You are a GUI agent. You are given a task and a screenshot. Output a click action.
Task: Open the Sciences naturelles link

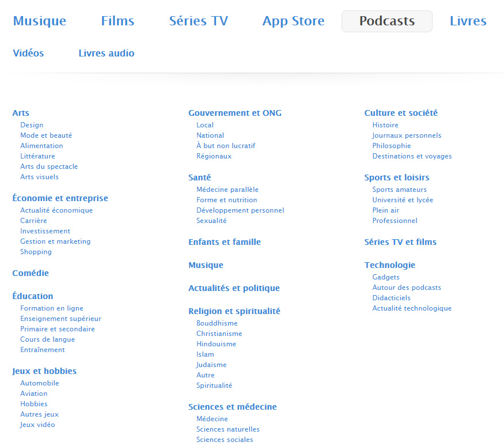click(228, 429)
